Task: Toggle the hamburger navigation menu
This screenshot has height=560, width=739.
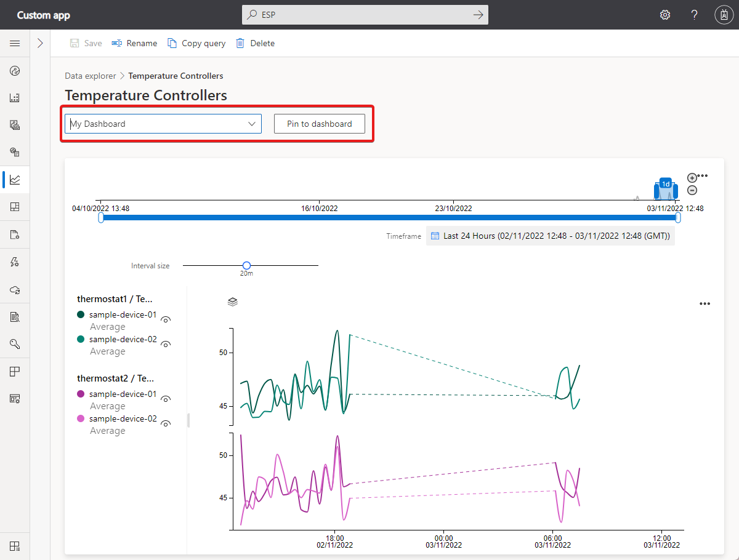Action: click(x=15, y=43)
